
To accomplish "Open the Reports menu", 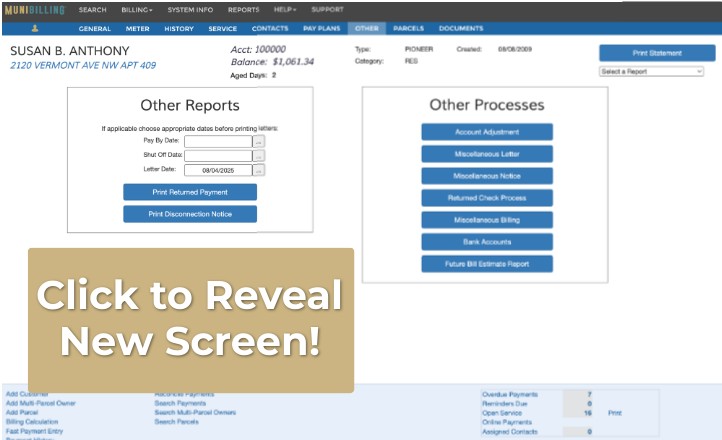I will coord(244,10).
